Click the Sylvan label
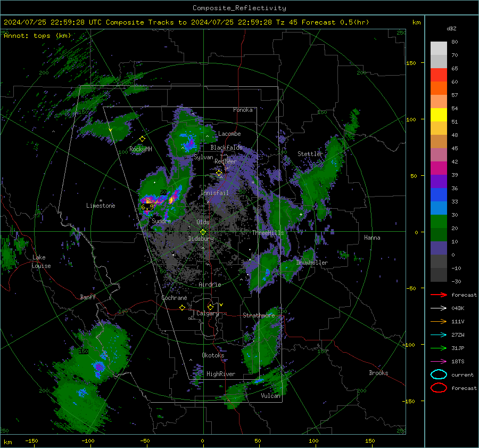 click(203, 157)
